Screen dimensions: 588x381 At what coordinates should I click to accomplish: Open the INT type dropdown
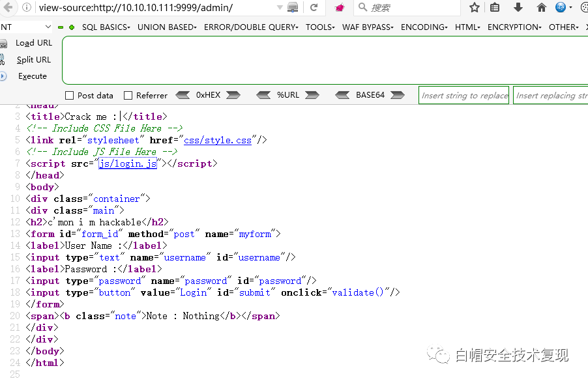(26, 27)
